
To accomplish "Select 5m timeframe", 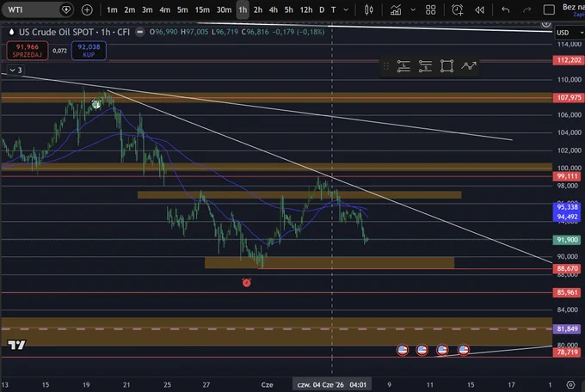I will (182, 10).
